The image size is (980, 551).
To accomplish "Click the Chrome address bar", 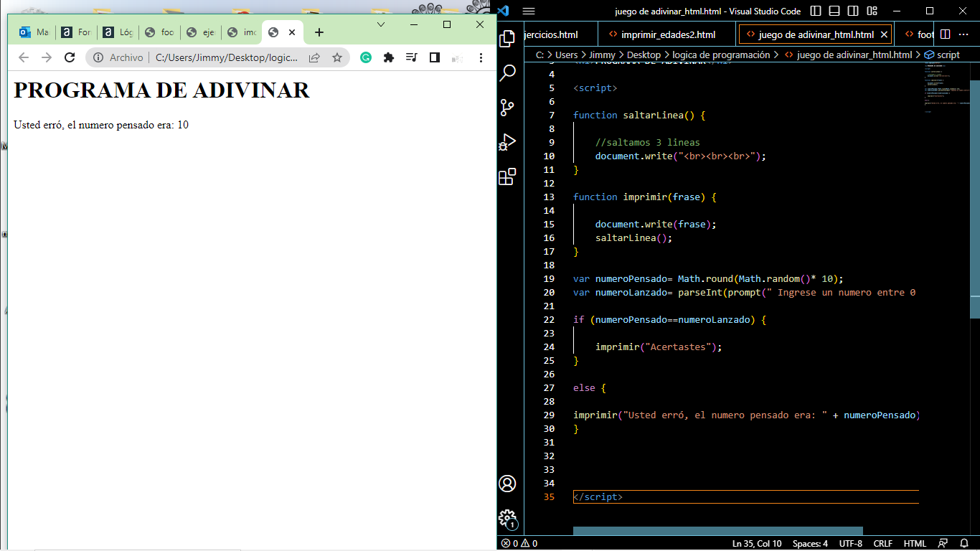I will coord(226,57).
